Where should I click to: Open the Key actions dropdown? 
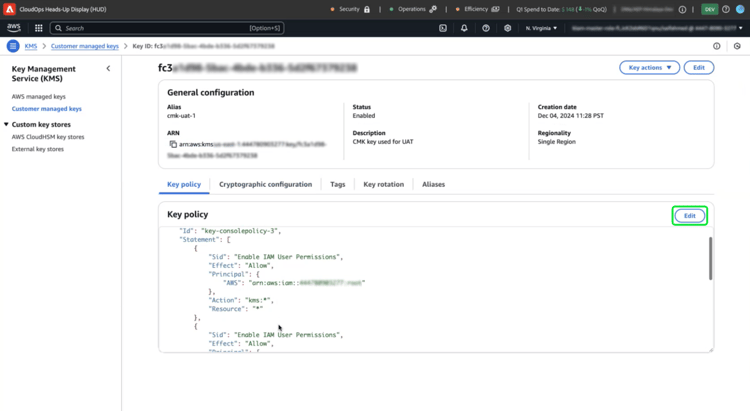pos(649,68)
